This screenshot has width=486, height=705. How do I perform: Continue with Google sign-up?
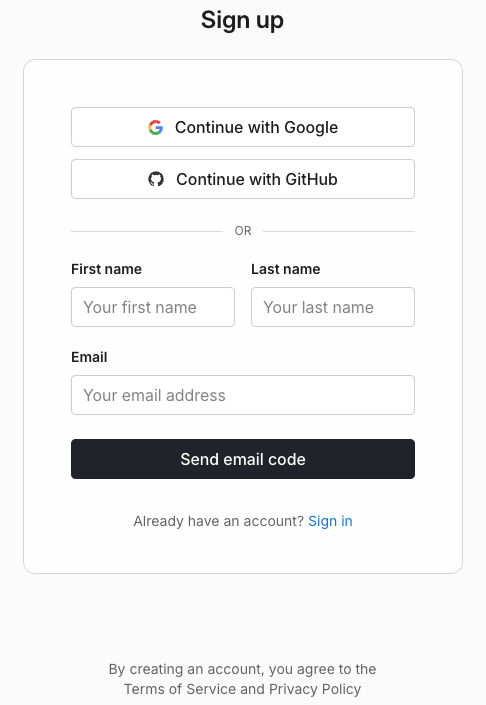[243, 127]
